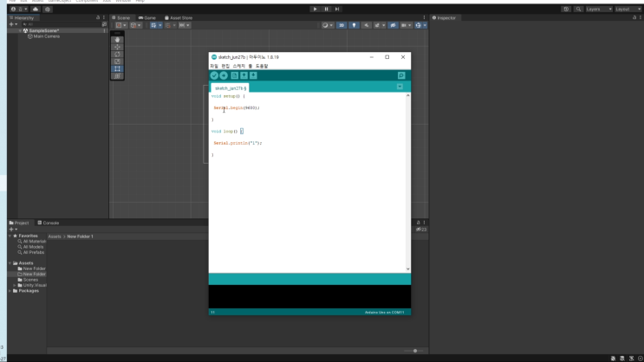This screenshot has height=362, width=644.
Task: Select Rotate tool in Scene overlay
Action: [118, 55]
